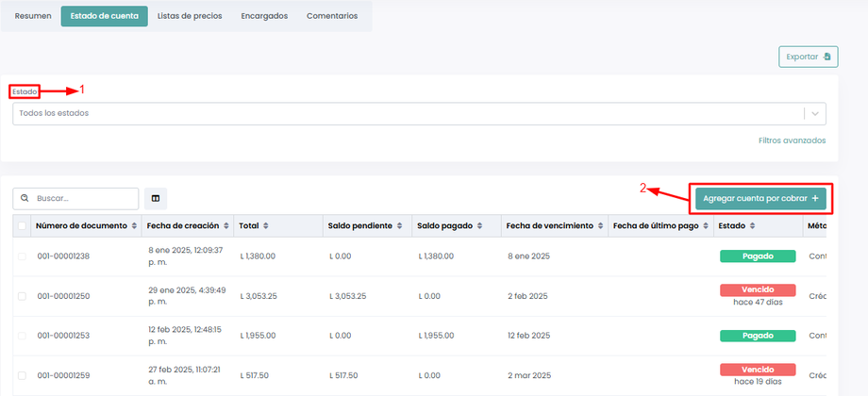This screenshot has width=868, height=396.
Task: Sort by Fecha de último pago arrows
Action: click(706, 226)
